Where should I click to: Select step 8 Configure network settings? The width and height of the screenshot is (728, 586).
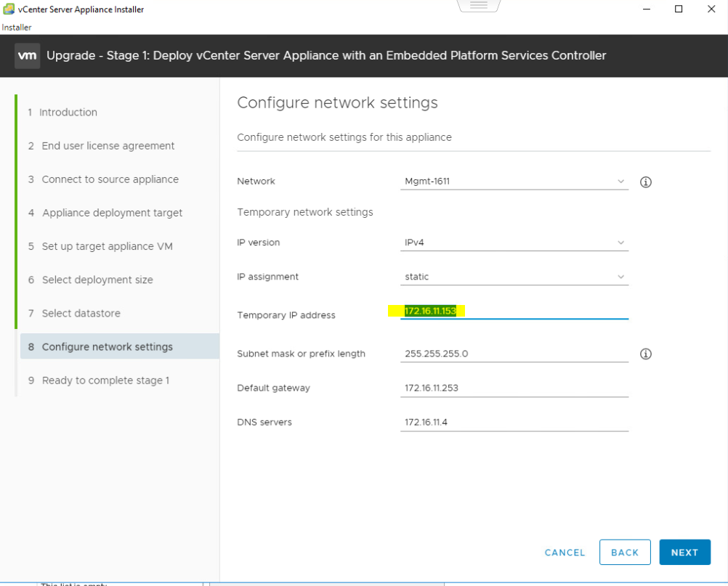pos(120,346)
